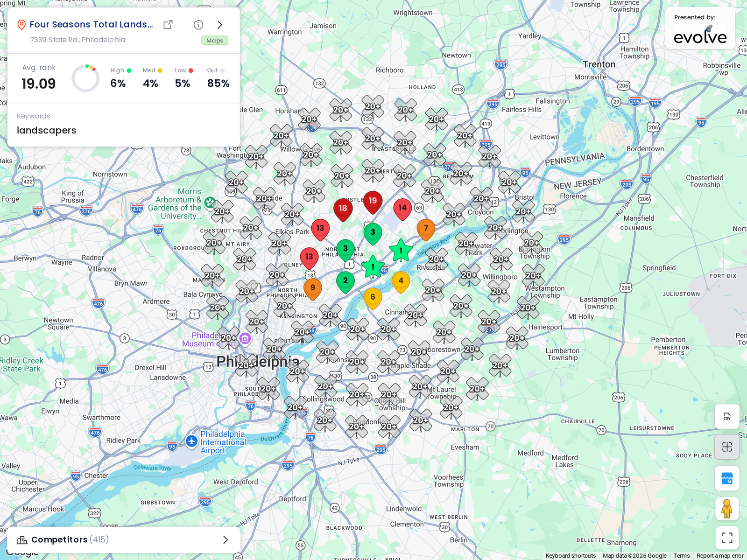Screen dimensions: 747x560
Task: Select the red rank 19 map pin
Action: [x=373, y=202]
